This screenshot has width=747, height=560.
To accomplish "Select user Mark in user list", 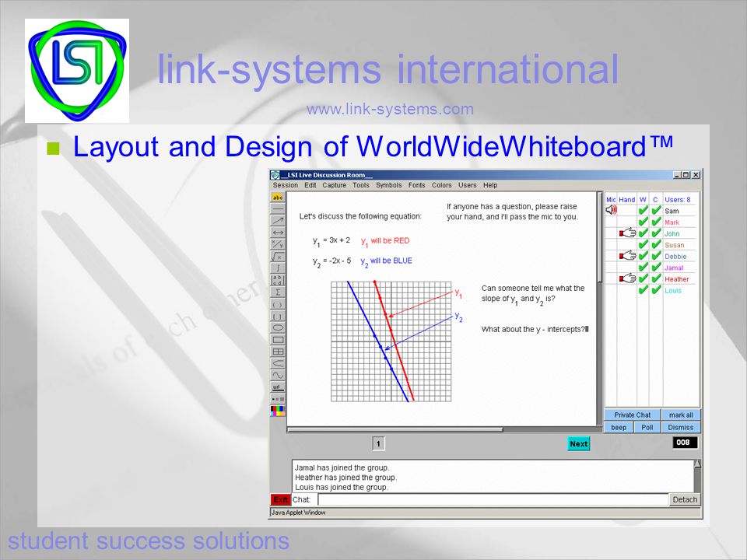I will (672, 222).
